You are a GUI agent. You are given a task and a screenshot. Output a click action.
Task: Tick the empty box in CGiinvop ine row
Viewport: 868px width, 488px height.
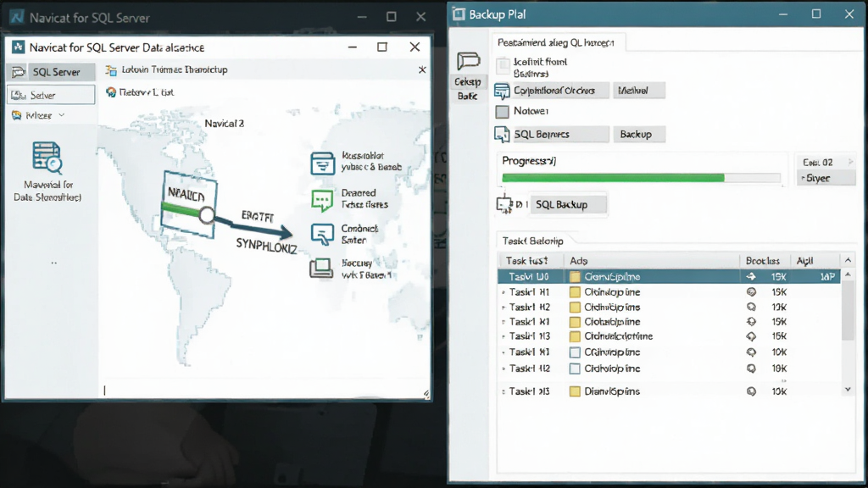pyautogui.click(x=575, y=352)
